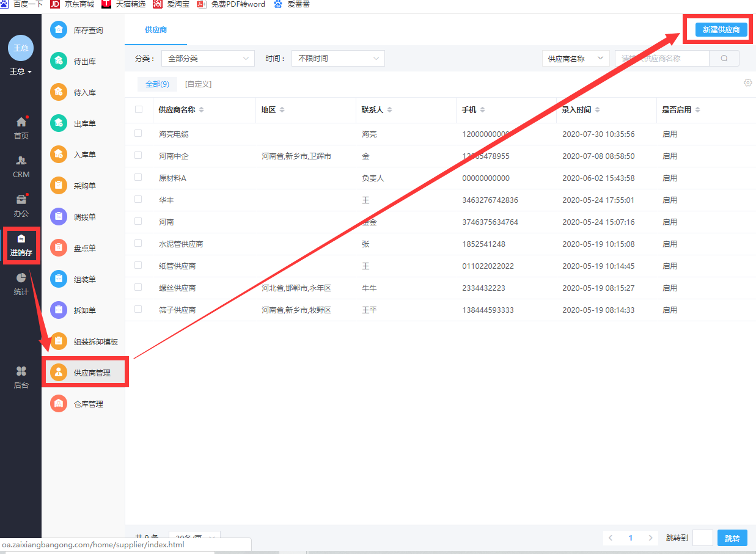Viewport: 756px width, 554px height.
Task: Sort by 录入时间 column
Action: (x=597, y=110)
